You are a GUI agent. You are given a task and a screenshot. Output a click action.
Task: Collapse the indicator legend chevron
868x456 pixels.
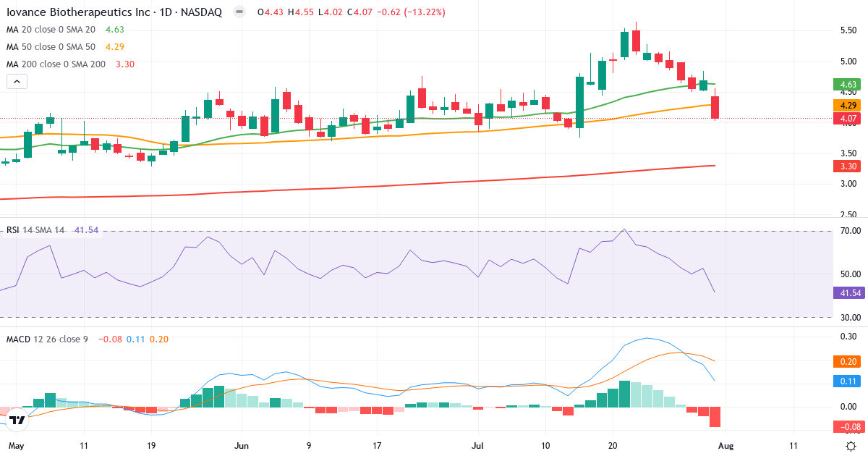pyautogui.click(x=17, y=82)
